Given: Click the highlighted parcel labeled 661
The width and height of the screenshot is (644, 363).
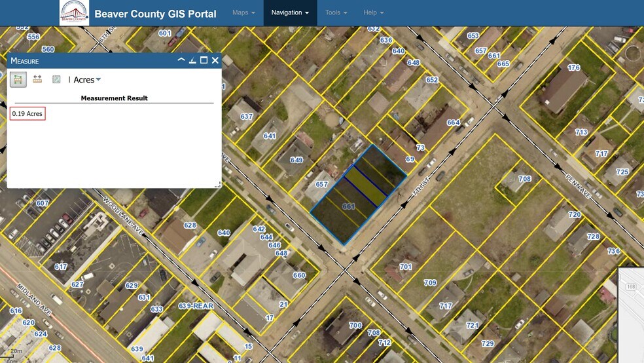Looking at the screenshot, I should click(348, 206).
